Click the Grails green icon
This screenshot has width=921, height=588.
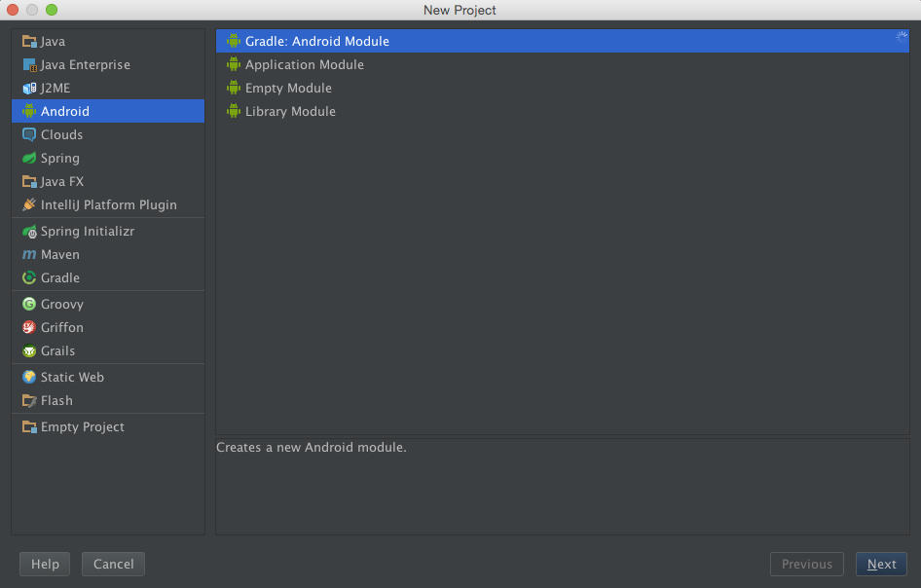pos(29,350)
